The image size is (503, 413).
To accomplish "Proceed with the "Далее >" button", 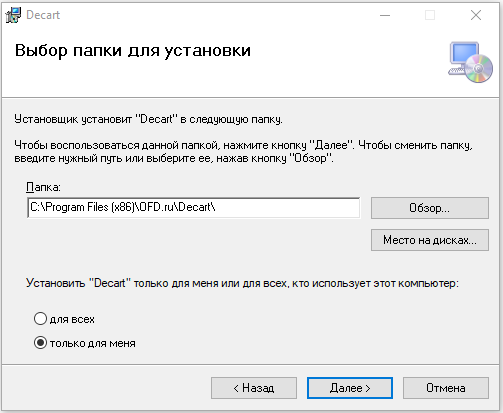I will [x=350, y=388].
